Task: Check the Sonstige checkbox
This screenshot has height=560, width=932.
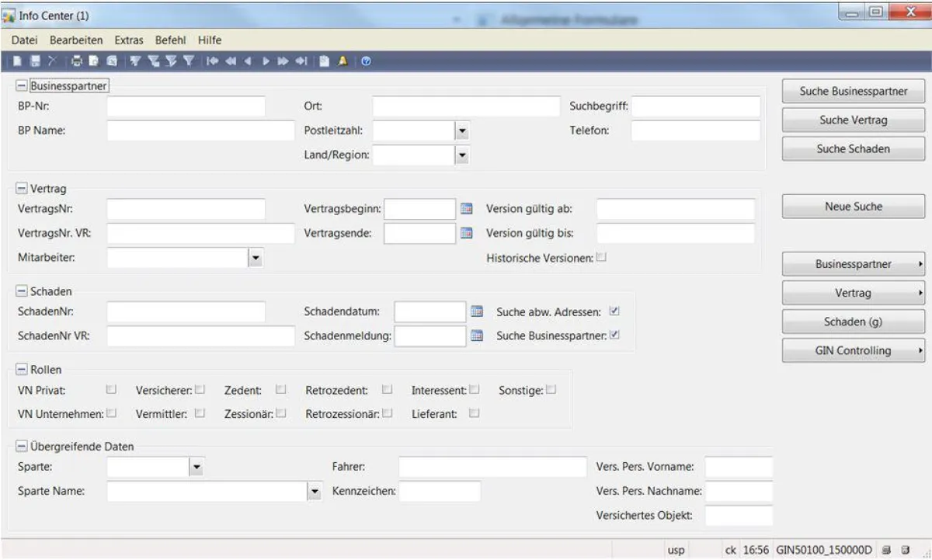Action: [x=551, y=389]
